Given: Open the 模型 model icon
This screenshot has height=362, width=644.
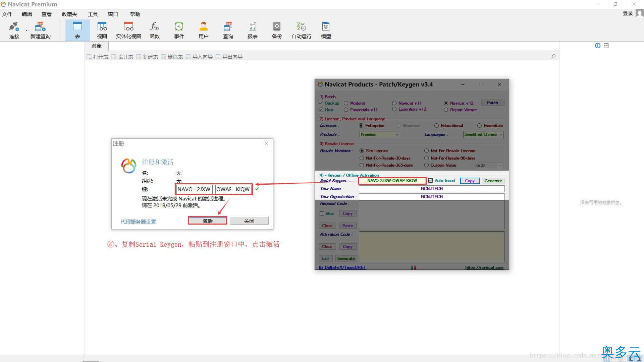Looking at the screenshot, I should [326, 30].
